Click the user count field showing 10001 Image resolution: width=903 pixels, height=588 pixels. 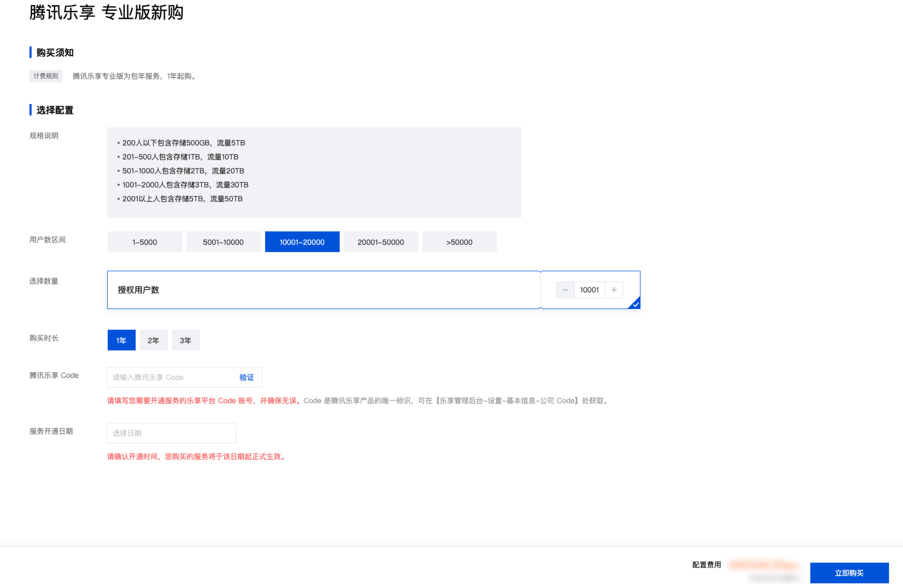(590, 290)
